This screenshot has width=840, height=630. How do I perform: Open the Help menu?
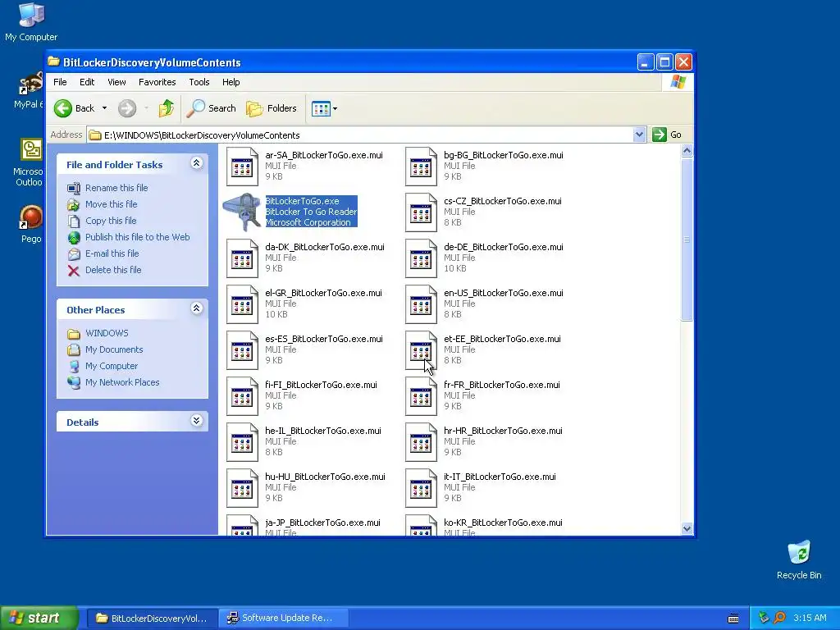pos(231,82)
